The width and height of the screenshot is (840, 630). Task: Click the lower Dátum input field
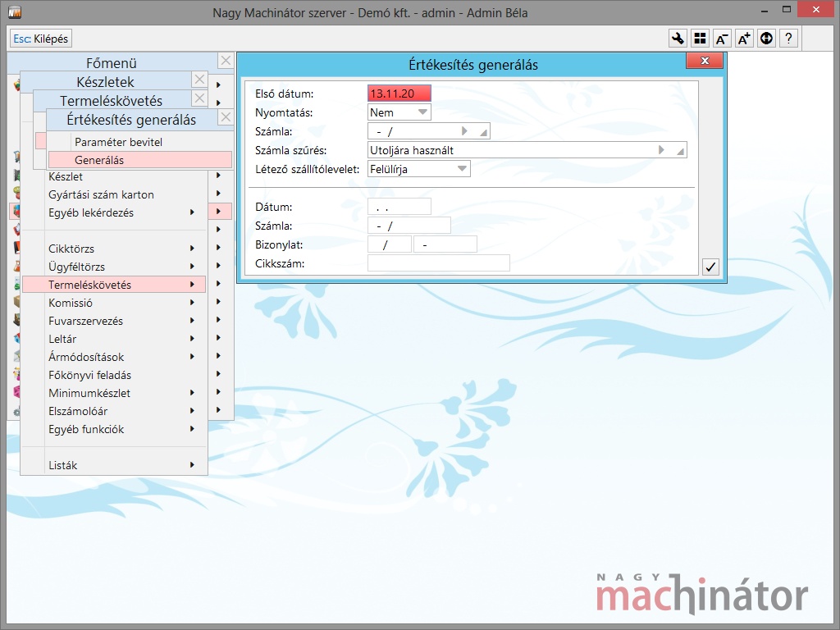399,207
